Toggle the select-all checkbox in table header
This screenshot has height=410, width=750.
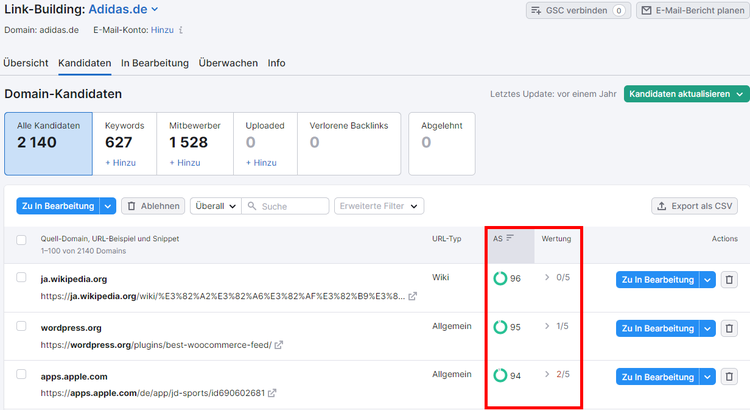(x=21, y=240)
